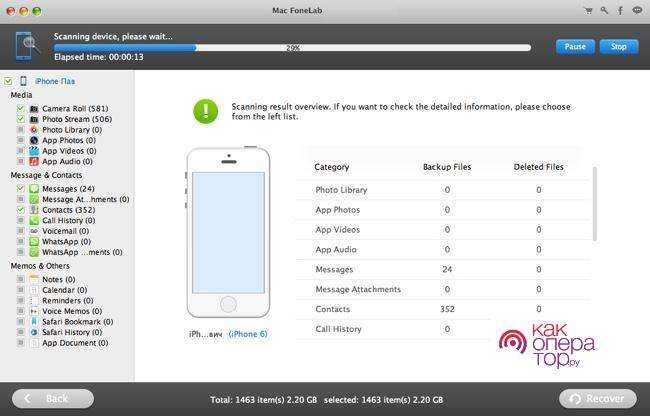Click the Voicemail icon
This screenshot has width=650, height=416.
click(34, 231)
